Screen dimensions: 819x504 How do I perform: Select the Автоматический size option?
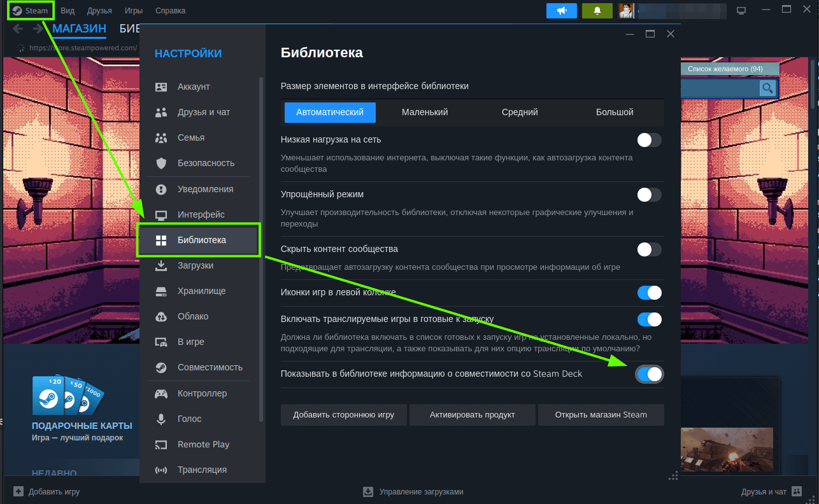(x=330, y=112)
